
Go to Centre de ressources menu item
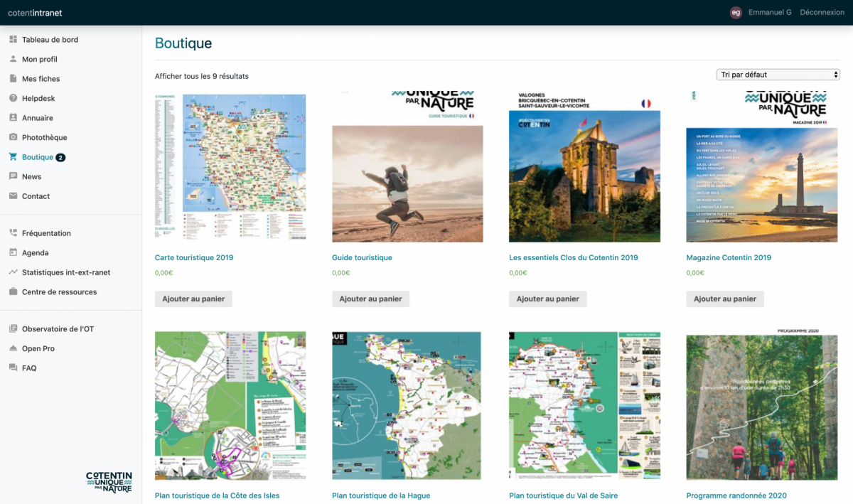click(x=59, y=292)
